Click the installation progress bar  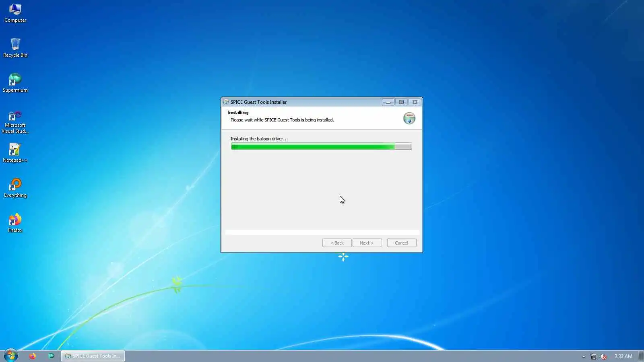tap(321, 147)
